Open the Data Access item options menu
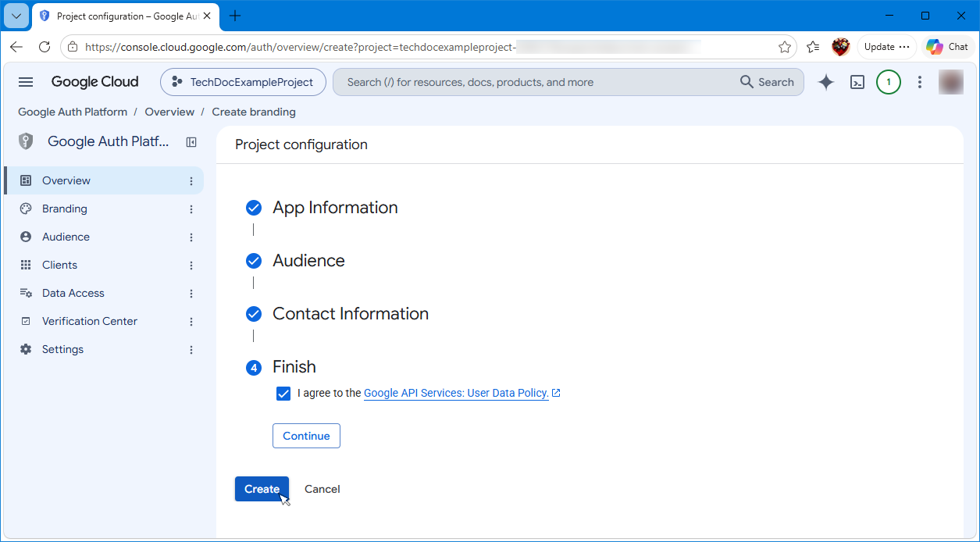 (x=191, y=293)
